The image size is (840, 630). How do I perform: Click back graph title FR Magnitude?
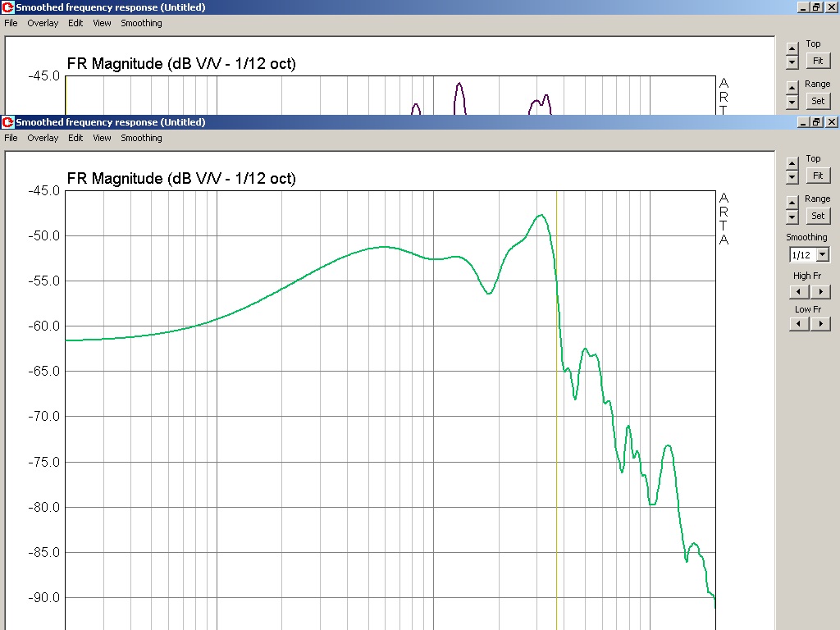pyautogui.click(x=181, y=64)
